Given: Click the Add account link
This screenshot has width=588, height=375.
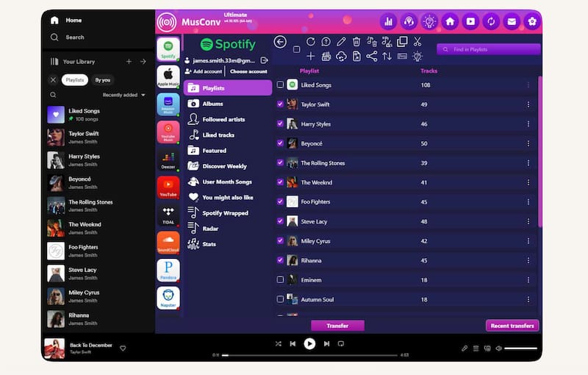Looking at the screenshot, I should [204, 71].
